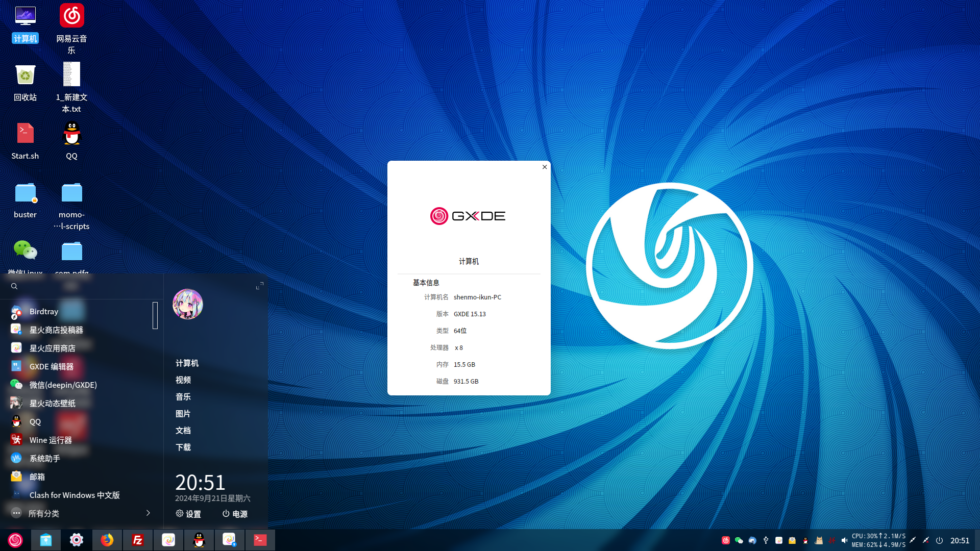980x551 pixels.
Task: Expand 视频 folder in sidebar
Action: [x=182, y=380]
